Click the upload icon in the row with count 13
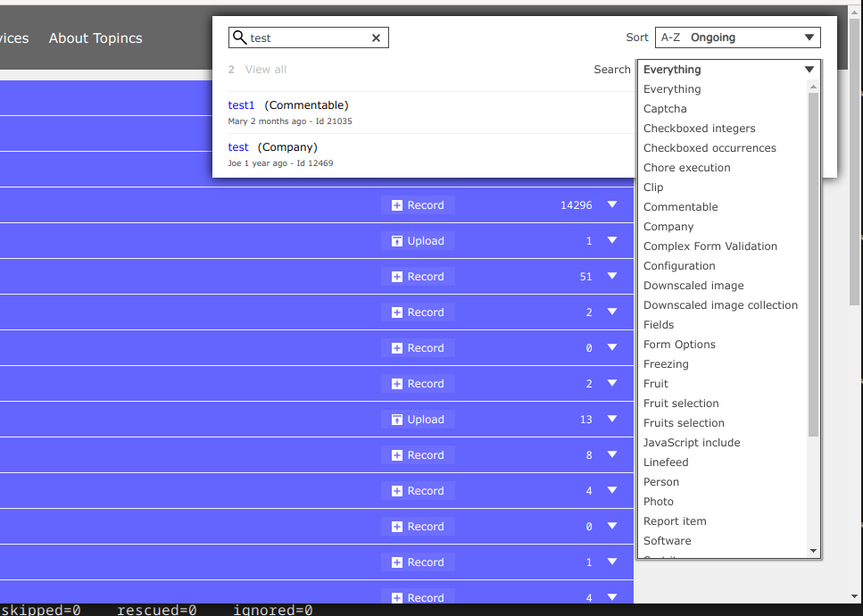This screenshot has height=616, width=863. click(x=397, y=420)
